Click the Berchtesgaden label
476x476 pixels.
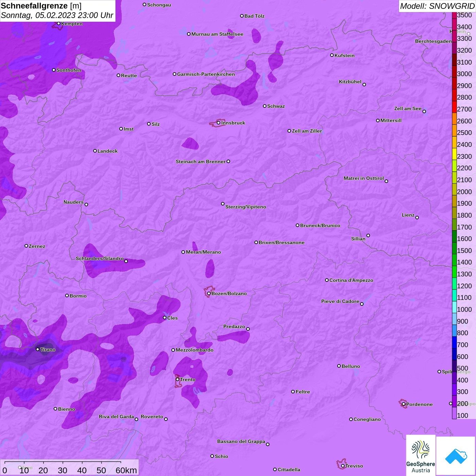[x=434, y=41]
